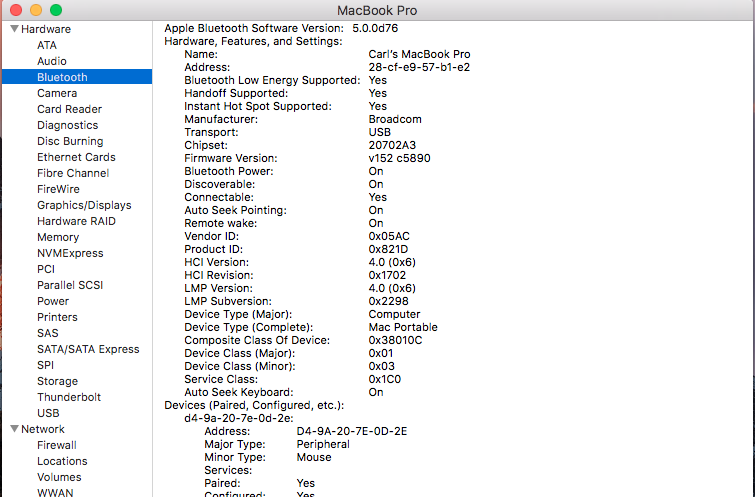Click the green zoom window button
This screenshot has width=755, height=497.
tap(56, 10)
